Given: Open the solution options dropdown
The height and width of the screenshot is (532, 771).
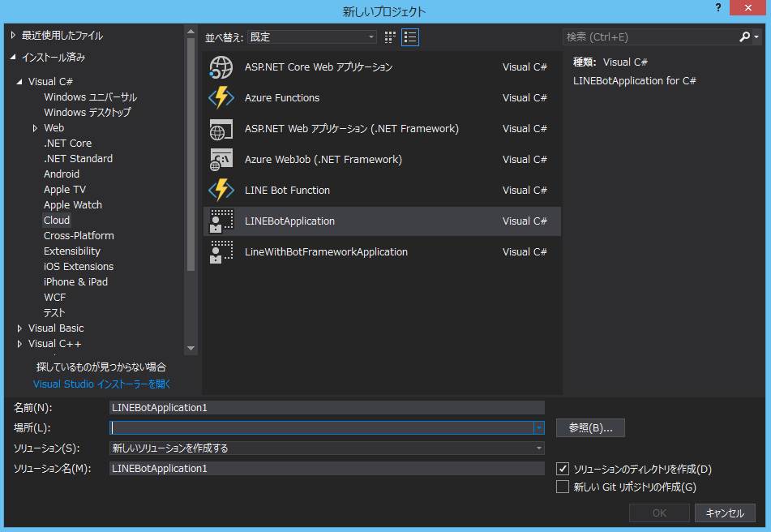Looking at the screenshot, I should point(327,448).
